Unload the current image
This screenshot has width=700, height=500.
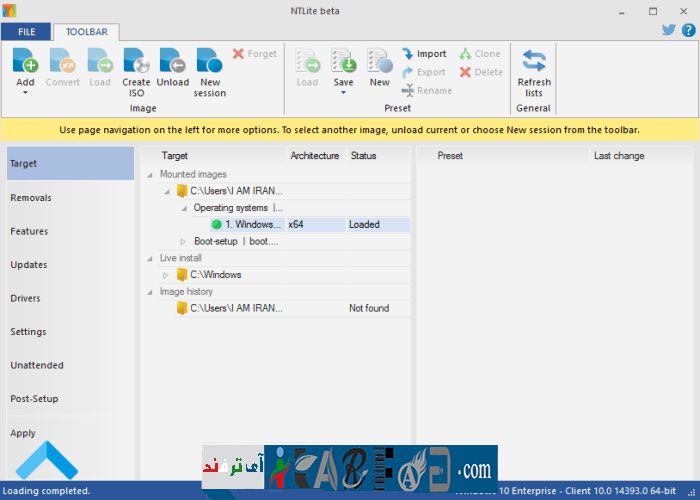pyautogui.click(x=172, y=62)
